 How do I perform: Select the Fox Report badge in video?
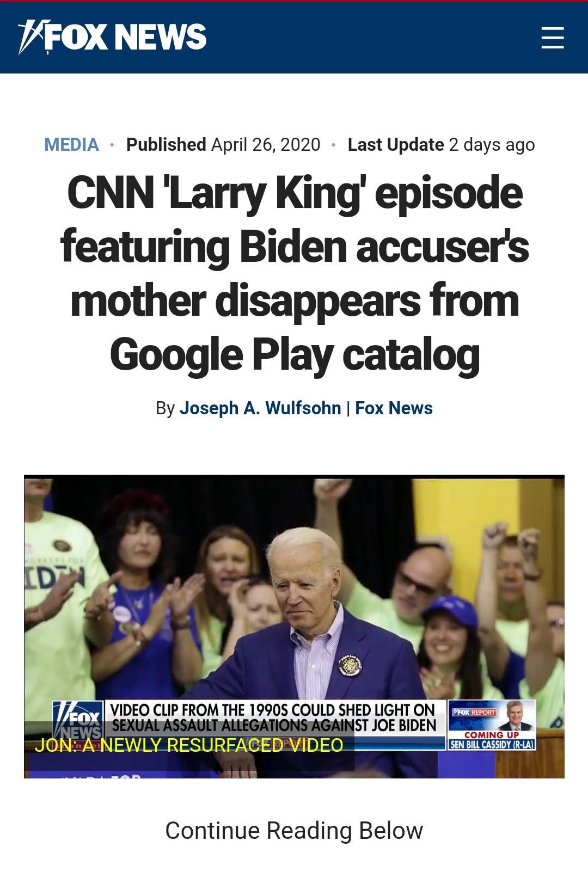[475, 712]
